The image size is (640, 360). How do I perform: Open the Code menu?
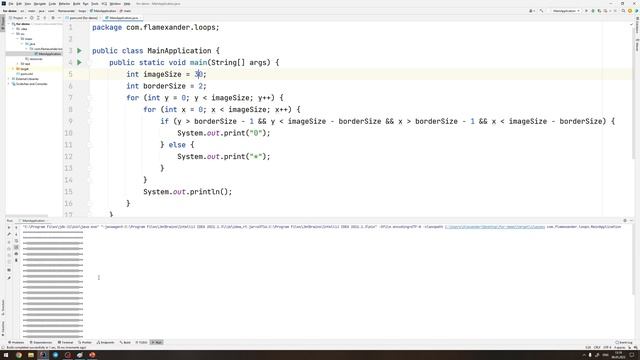52,4
